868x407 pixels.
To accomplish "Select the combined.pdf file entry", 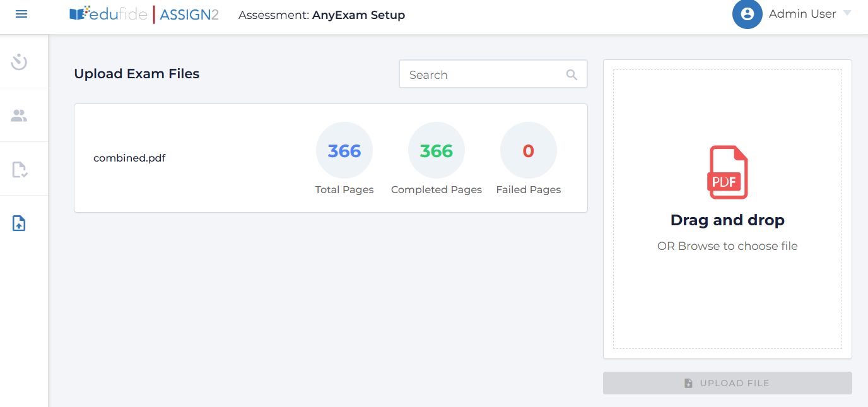I will coord(129,158).
